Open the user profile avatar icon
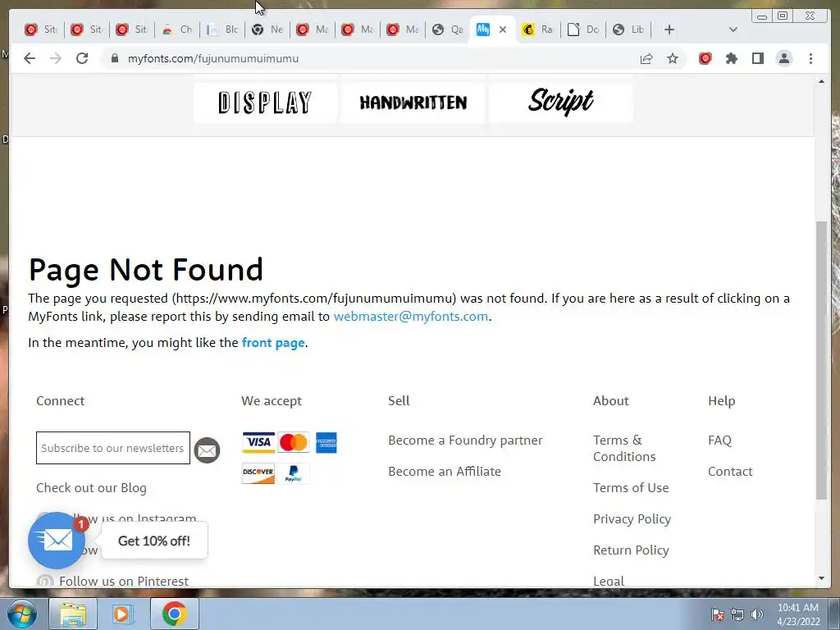Viewport: 840px width, 630px height. [783, 58]
